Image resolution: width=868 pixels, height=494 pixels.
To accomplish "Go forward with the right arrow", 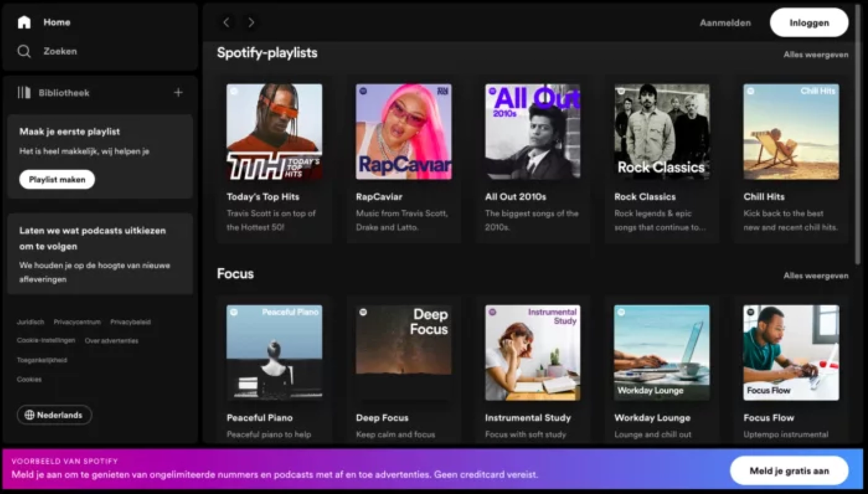I will (x=251, y=22).
